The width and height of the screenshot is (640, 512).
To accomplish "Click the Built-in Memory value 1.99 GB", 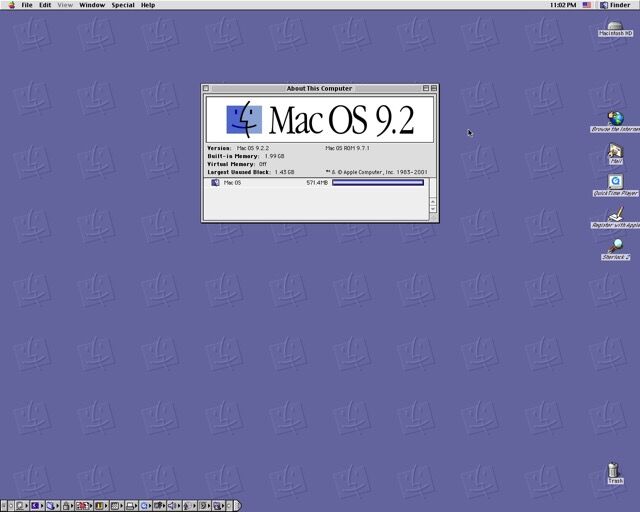I will pos(274,156).
